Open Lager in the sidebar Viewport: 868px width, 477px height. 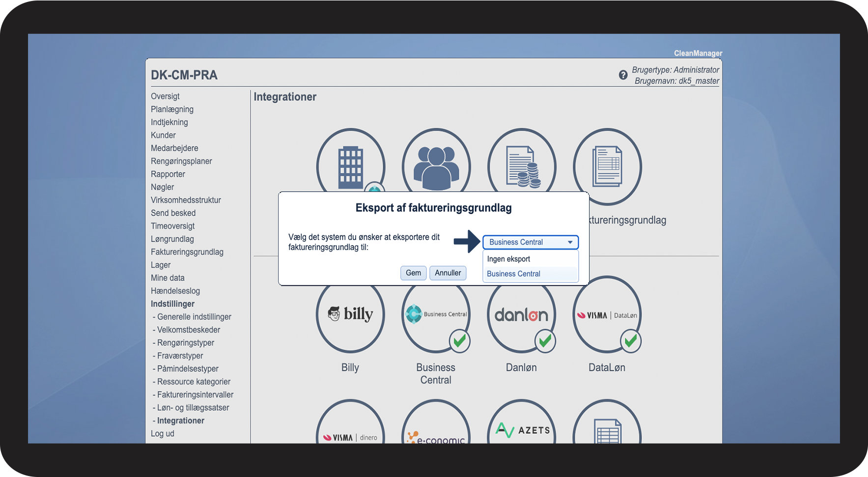pyautogui.click(x=161, y=265)
